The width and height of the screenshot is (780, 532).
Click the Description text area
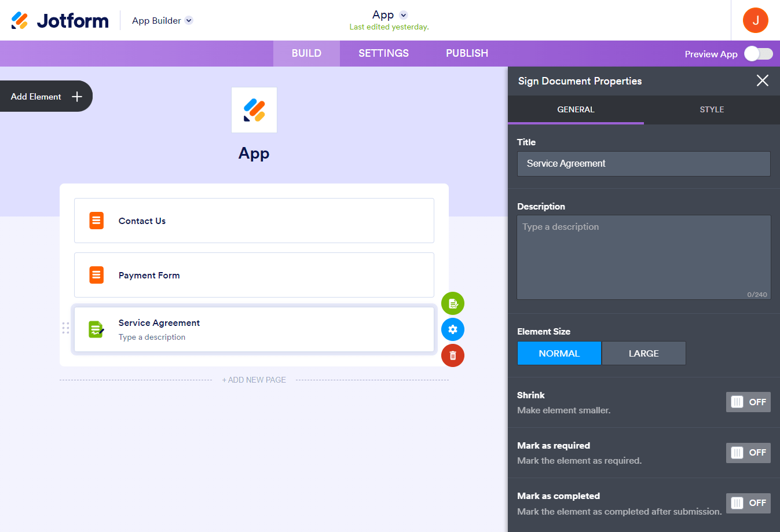pyautogui.click(x=644, y=258)
